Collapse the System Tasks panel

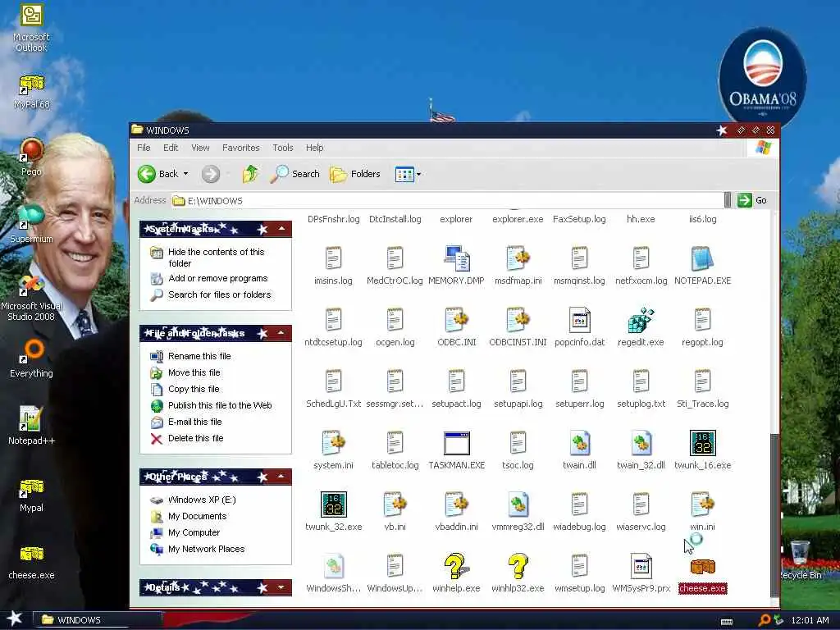click(x=281, y=229)
